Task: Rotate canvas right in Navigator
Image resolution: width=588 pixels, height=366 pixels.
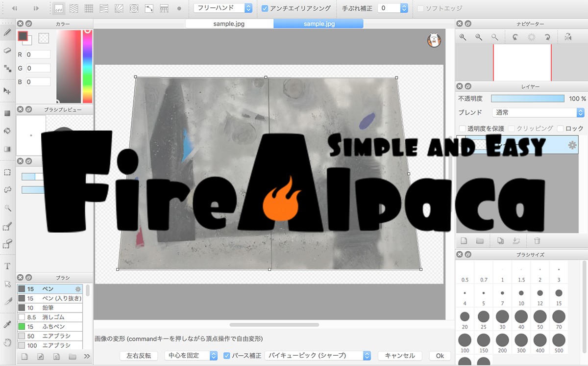Action: click(x=547, y=37)
